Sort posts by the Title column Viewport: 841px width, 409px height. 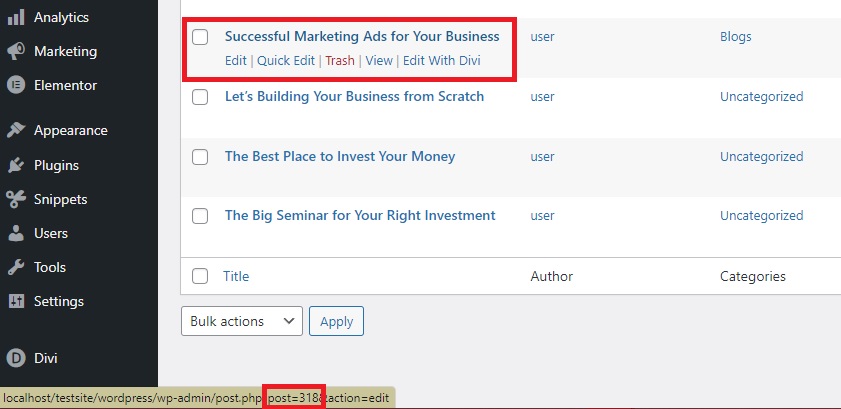[236, 276]
